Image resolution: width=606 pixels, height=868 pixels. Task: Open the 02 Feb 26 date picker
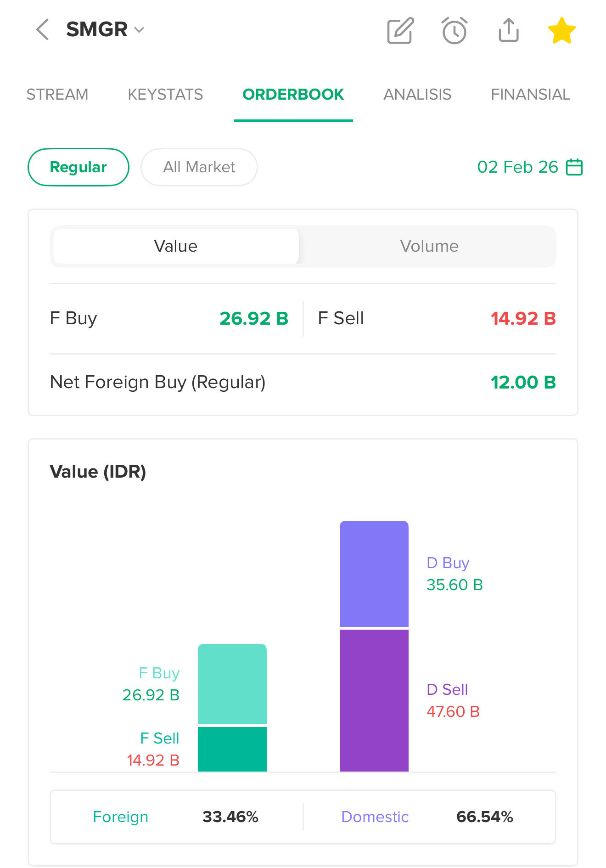[x=517, y=167]
